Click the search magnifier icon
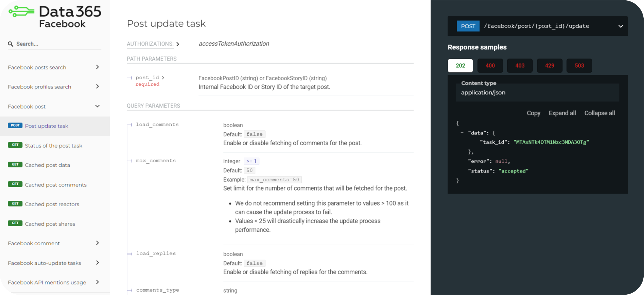 11,44
